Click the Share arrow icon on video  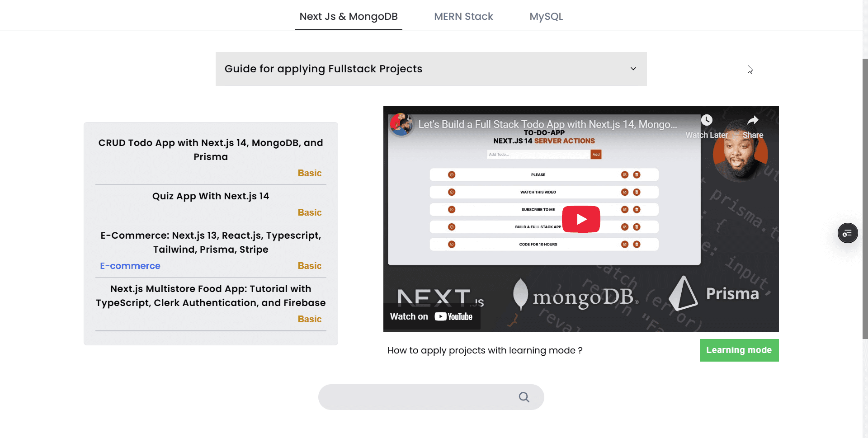pyautogui.click(x=753, y=120)
